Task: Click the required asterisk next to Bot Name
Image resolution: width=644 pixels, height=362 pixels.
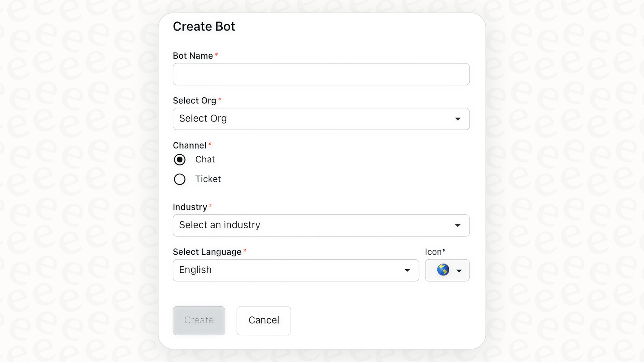Action: pyautogui.click(x=216, y=54)
